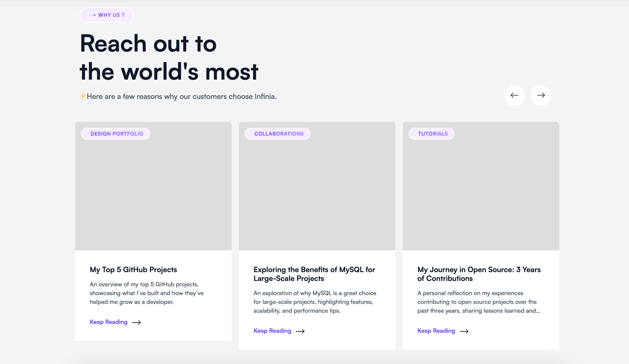
Task: Click the next slide right arrow
Action: [541, 95]
